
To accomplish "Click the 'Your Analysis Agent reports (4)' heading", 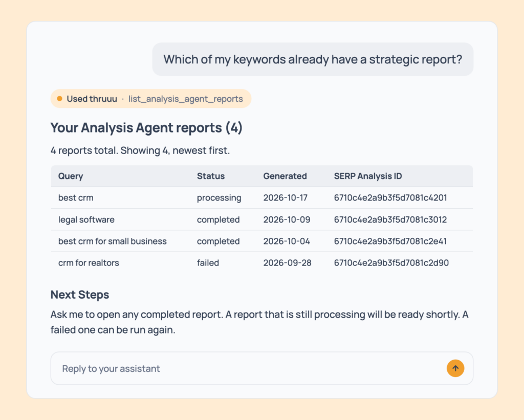I will 146,128.
